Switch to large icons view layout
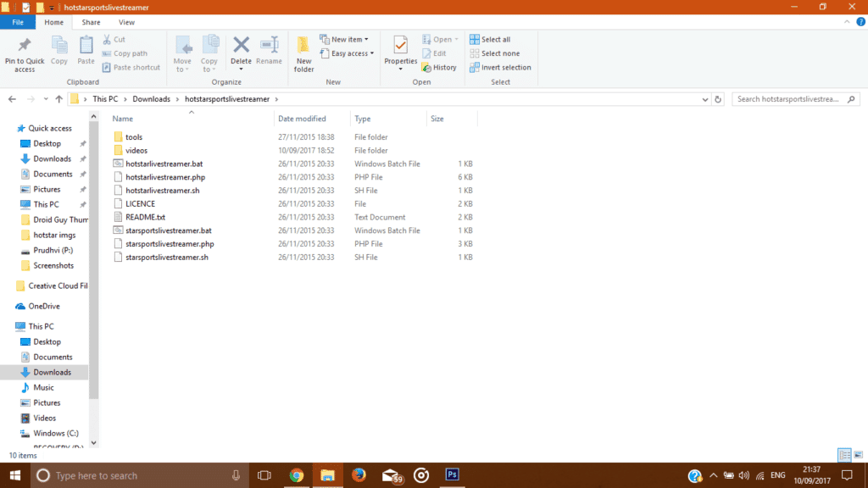Image resolution: width=868 pixels, height=488 pixels. point(859,455)
